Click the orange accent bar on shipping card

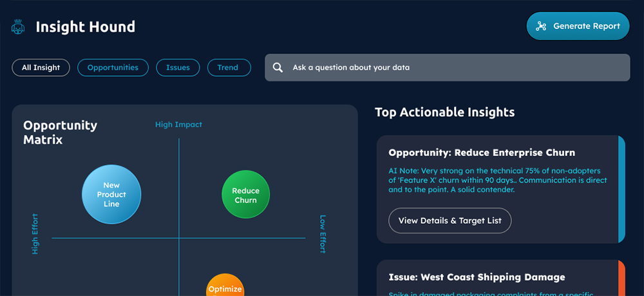[x=621, y=278]
